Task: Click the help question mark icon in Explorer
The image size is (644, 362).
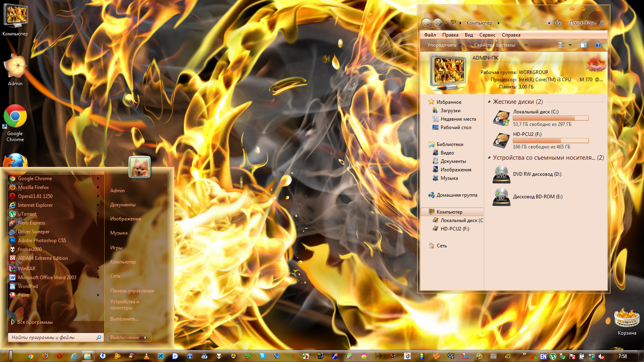Action: (x=598, y=45)
